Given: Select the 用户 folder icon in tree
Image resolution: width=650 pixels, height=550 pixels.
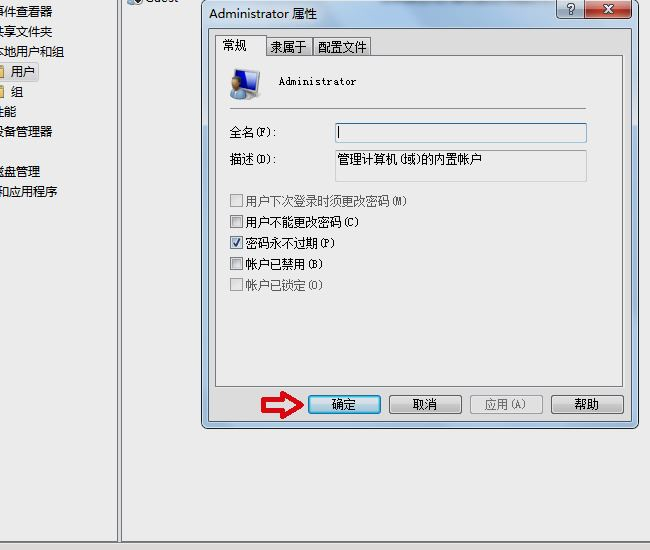Looking at the screenshot, I should [x=2, y=71].
